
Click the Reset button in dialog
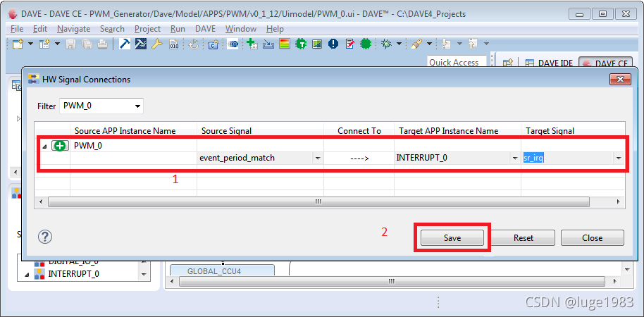524,238
